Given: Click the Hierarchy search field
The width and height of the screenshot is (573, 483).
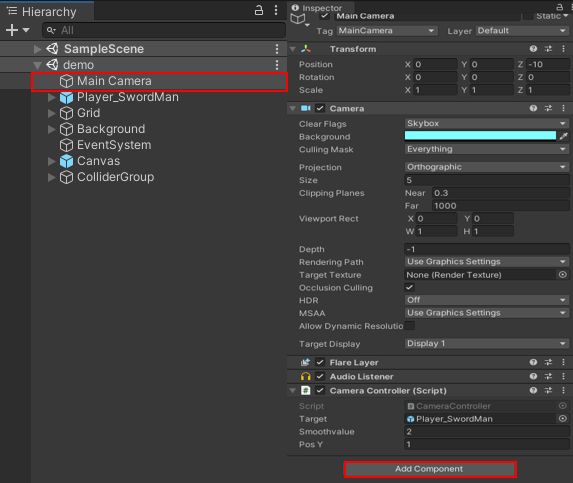Looking at the screenshot, I should point(164,30).
